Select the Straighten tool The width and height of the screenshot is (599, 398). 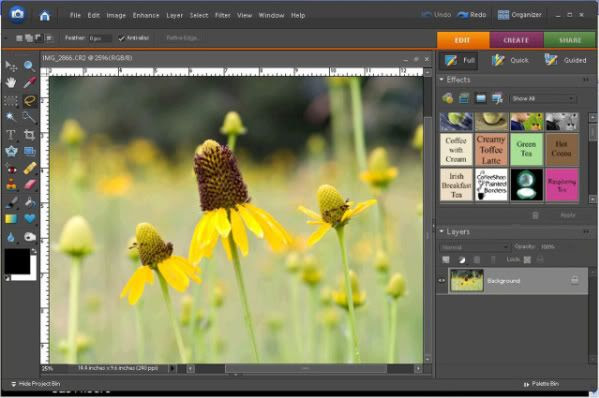29,151
